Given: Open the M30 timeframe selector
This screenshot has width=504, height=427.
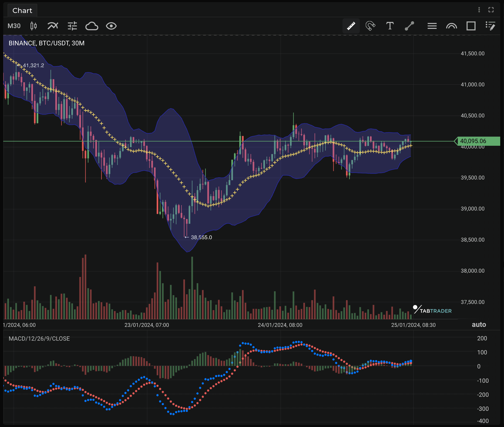Looking at the screenshot, I should [14, 26].
